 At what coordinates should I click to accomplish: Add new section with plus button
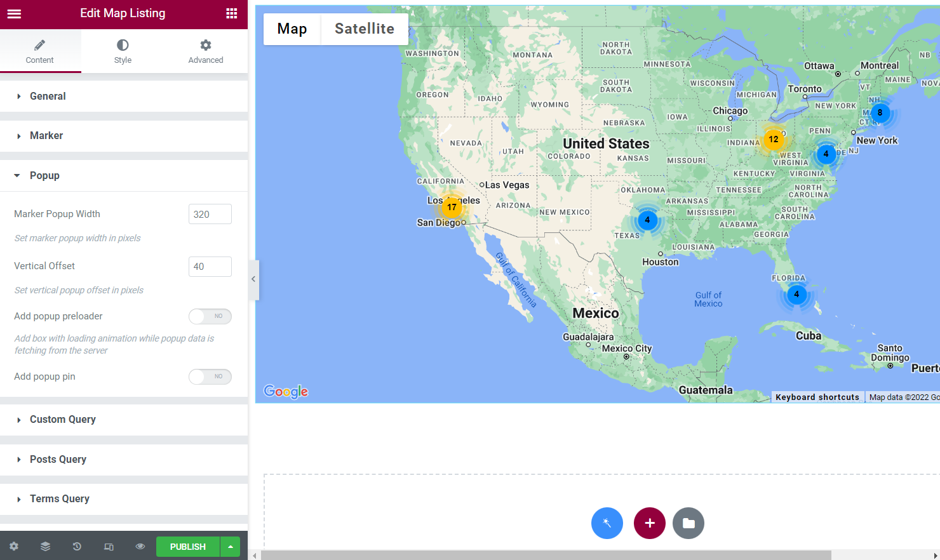click(x=650, y=523)
